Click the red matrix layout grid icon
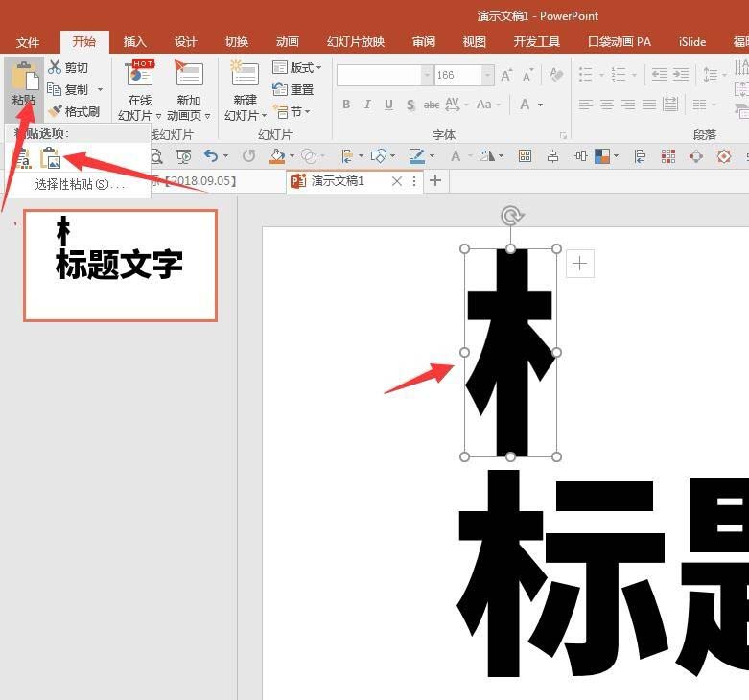Image resolution: width=749 pixels, height=700 pixels. [667, 156]
